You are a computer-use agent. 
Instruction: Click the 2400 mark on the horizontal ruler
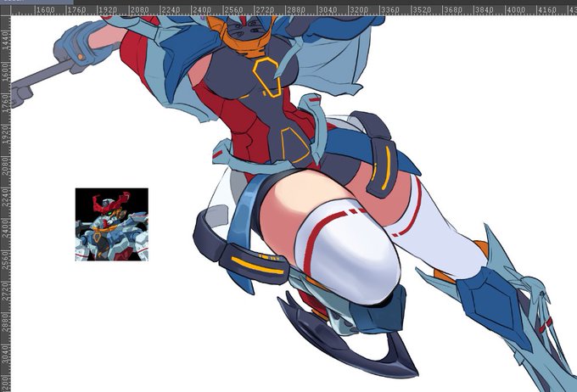click(202, 10)
